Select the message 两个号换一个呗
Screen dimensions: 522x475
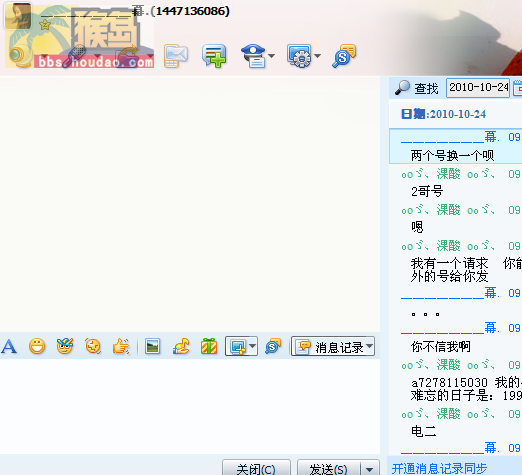click(452, 156)
